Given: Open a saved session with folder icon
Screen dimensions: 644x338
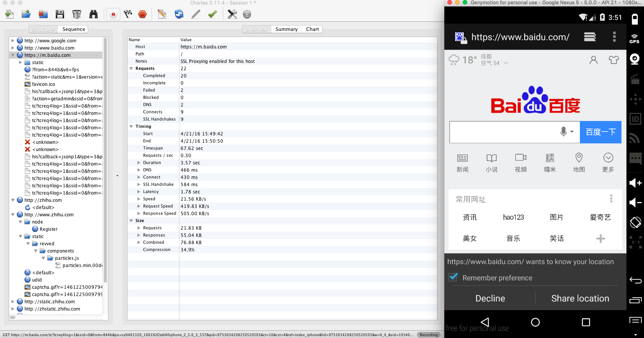Looking at the screenshot, I should 26,14.
